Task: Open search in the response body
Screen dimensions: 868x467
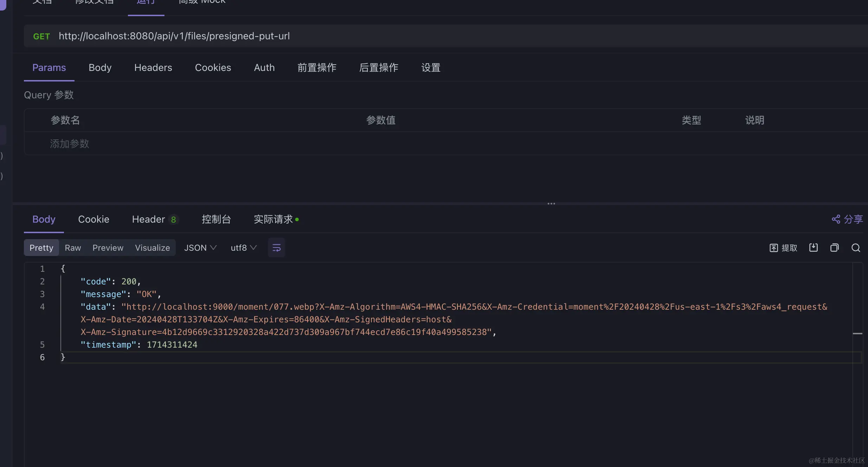Action: tap(856, 248)
